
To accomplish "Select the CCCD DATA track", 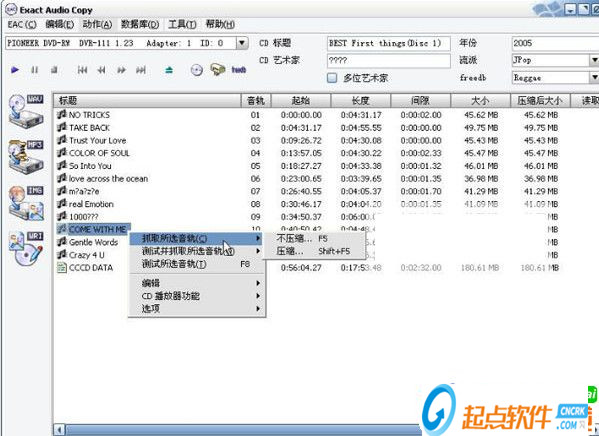I will point(91,267).
